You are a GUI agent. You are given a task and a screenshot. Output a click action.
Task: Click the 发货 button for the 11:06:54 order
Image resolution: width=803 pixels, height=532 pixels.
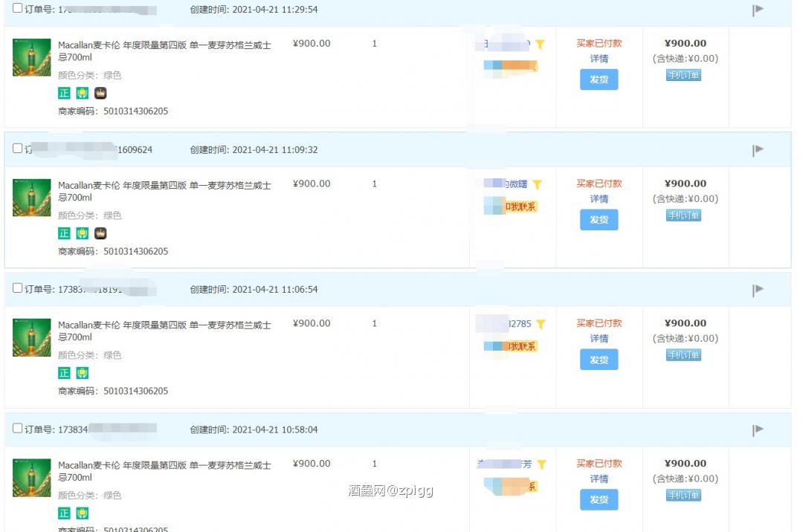pos(599,360)
